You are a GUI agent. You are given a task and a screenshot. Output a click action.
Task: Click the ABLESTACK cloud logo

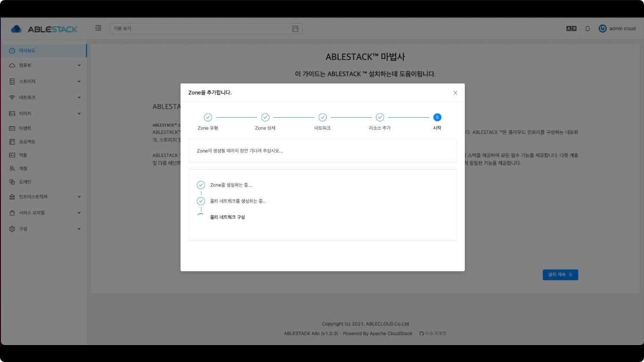point(44,29)
